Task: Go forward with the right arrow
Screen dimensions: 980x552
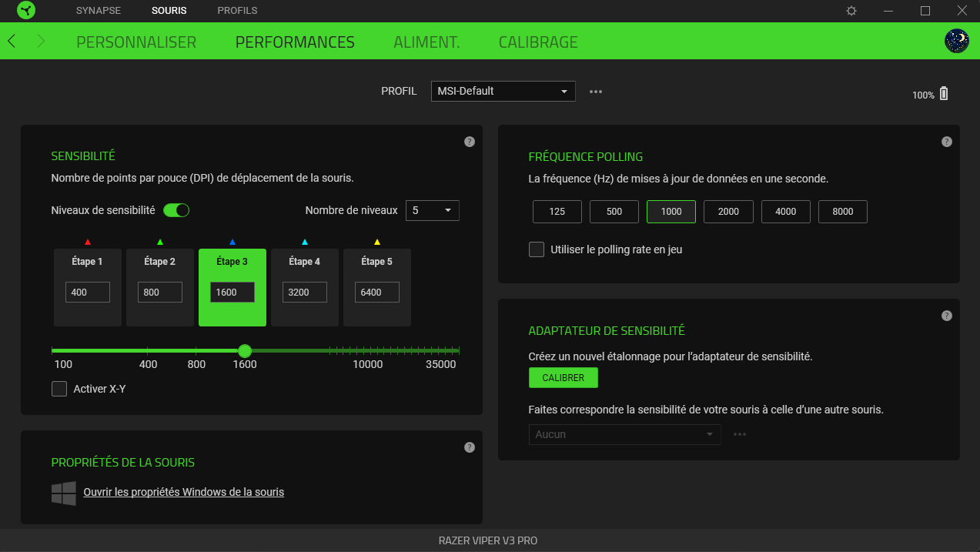Action: click(41, 42)
